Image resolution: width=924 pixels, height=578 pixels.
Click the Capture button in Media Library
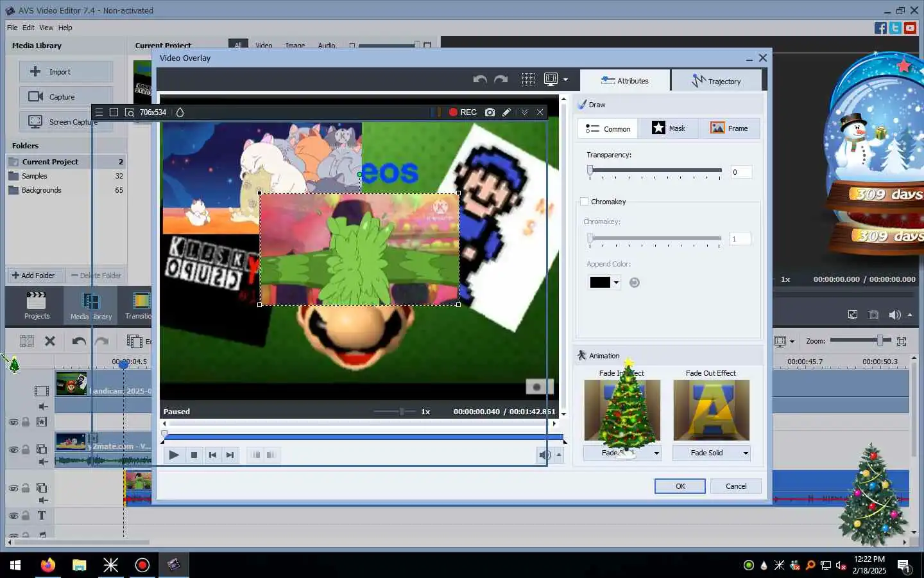coord(66,96)
